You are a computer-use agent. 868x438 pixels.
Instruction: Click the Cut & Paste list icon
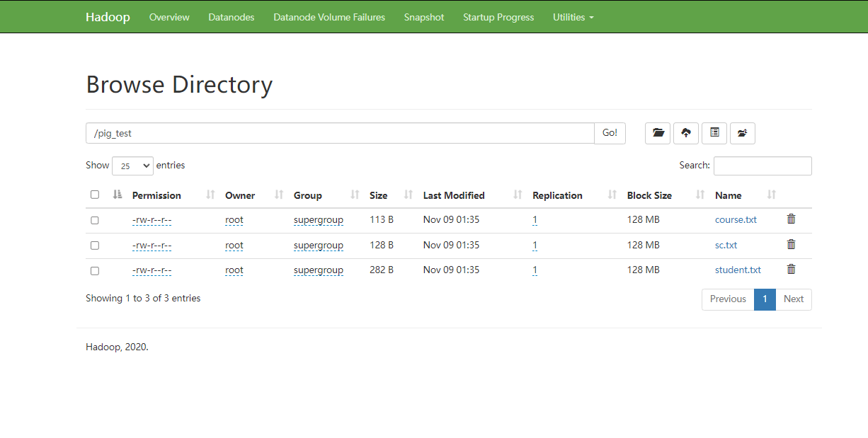pyautogui.click(x=714, y=133)
